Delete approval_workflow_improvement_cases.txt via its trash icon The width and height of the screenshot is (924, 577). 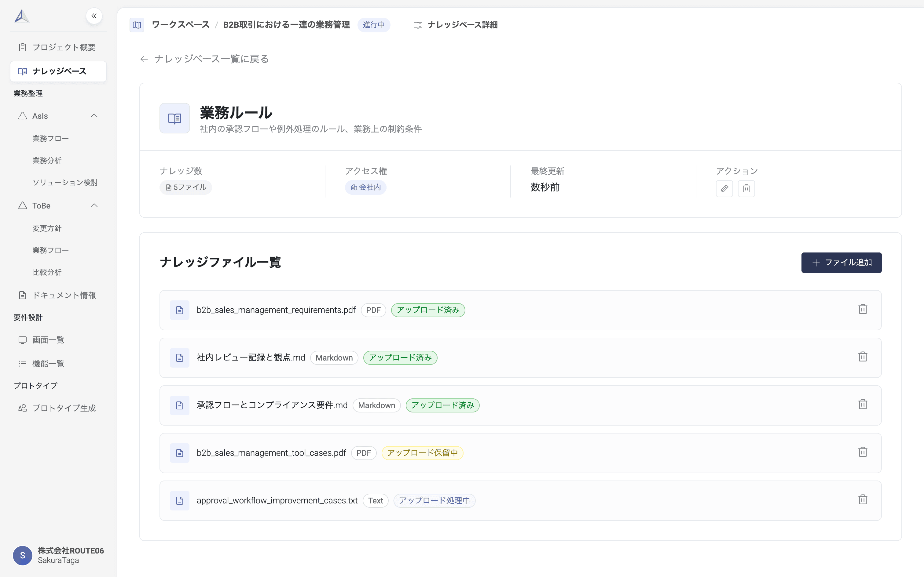point(863,499)
